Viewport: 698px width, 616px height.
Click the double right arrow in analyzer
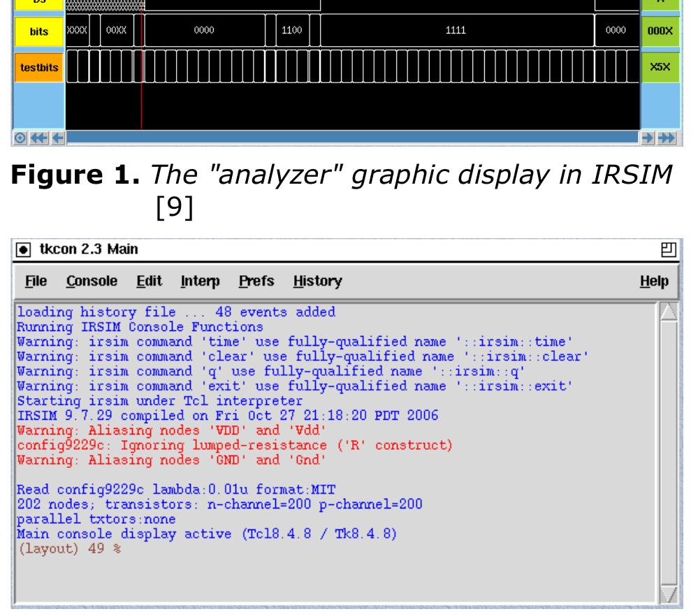(667, 138)
